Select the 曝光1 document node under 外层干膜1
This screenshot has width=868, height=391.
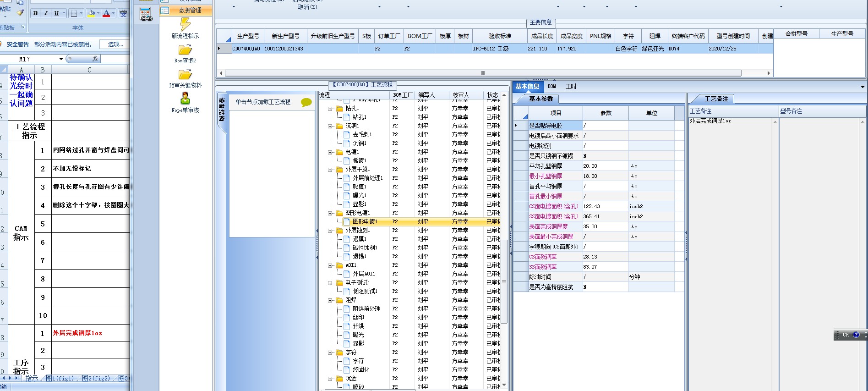pyautogui.click(x=359, y=195)
